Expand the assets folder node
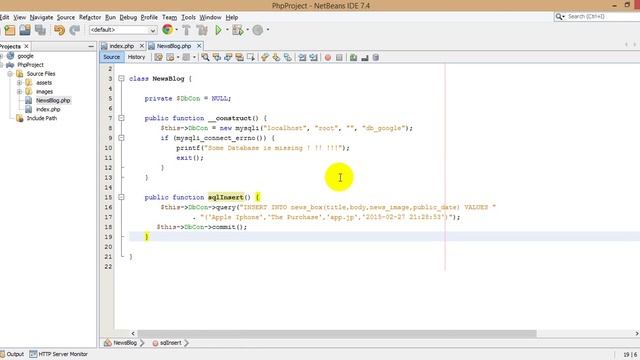 click(19, 82)
